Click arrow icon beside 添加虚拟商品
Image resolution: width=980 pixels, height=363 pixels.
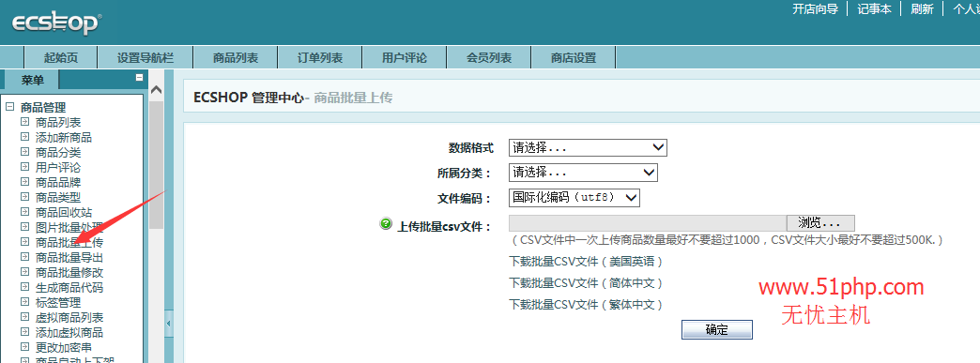(x=24, y=332)
